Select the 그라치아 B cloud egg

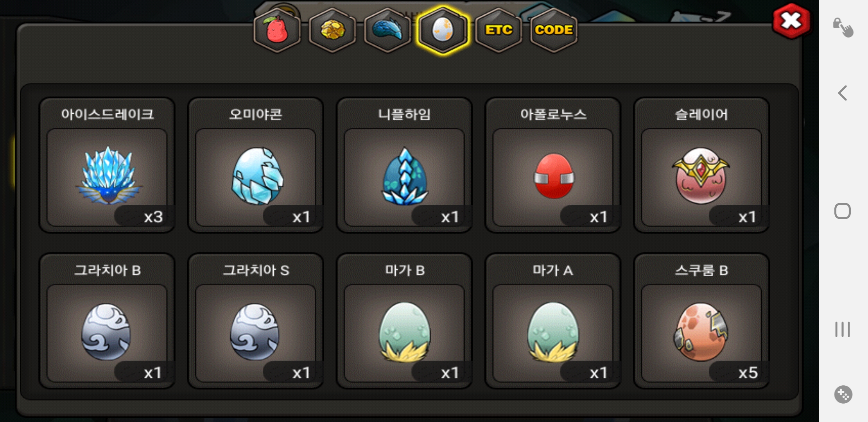[x=107, y=321]
